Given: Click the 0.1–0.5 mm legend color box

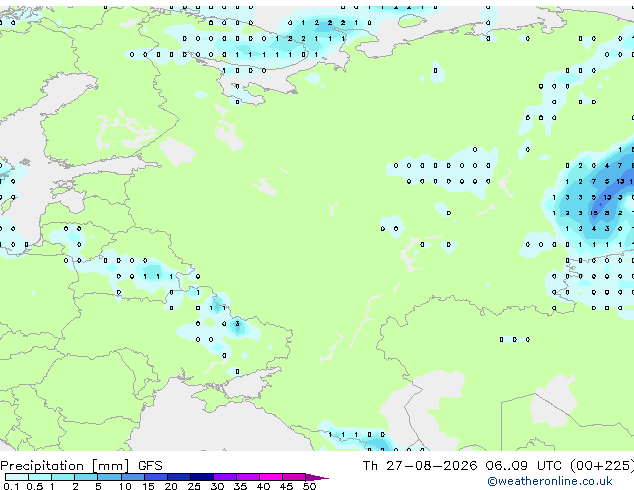Looking at the screenshot, I should (x=17, y=477).
